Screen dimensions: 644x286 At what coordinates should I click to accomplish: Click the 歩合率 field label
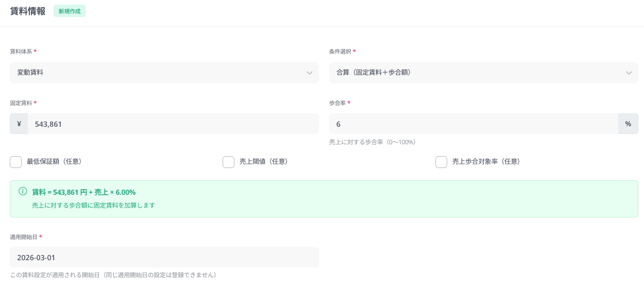tap(337, 103)
